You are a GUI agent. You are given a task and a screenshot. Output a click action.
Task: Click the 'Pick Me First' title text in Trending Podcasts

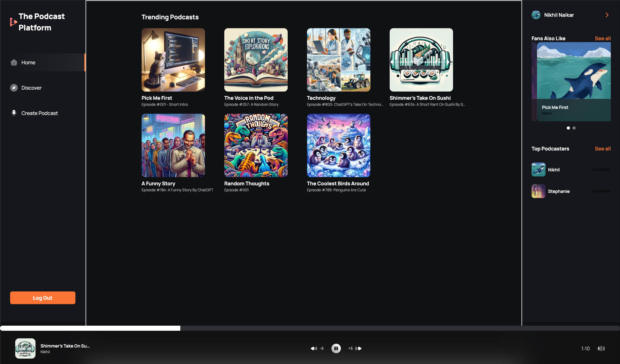pos(157,98)
